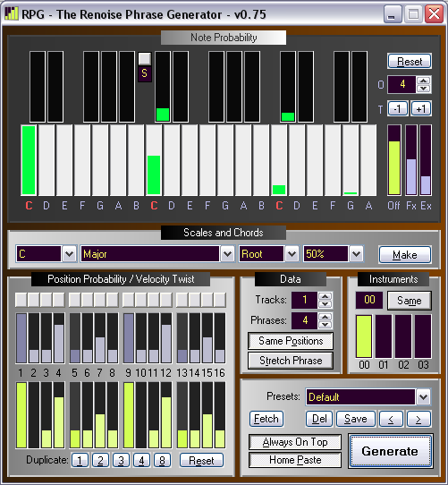Decrease Phrases count with down arrow
Viewport: 448px width, 485px height.
click(325, 324)
